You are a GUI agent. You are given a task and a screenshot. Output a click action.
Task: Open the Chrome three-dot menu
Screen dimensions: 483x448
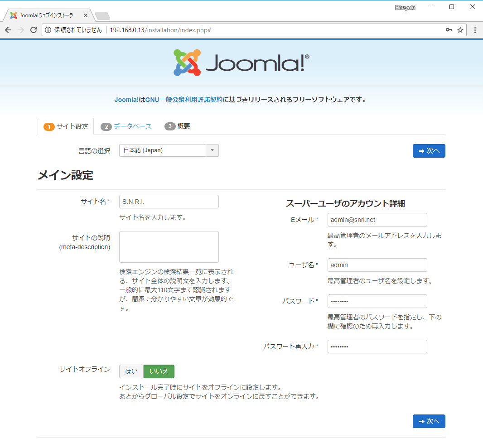click(x=475, y=30)
